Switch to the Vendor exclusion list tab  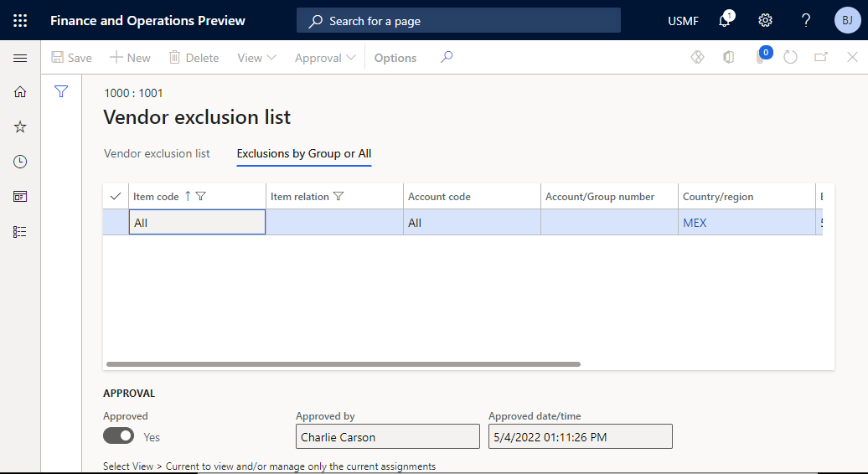pos(157,154)
